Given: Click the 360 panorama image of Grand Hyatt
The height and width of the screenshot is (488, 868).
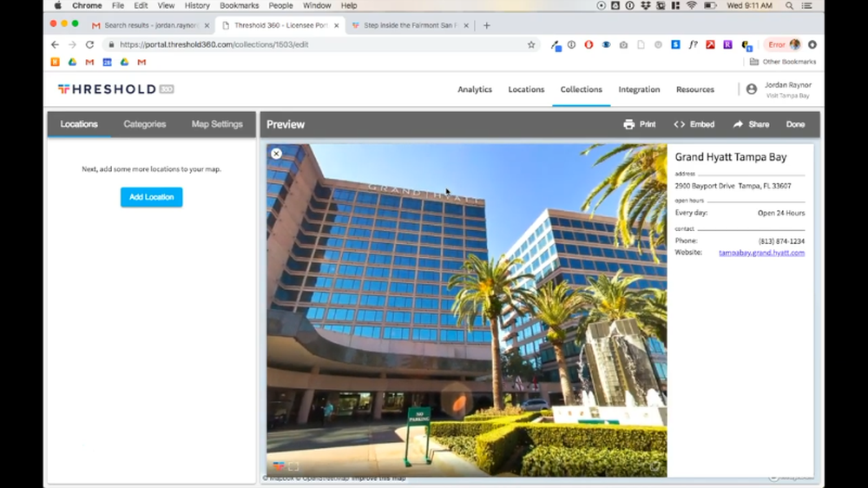Looking at the screenshot, I should click(x=467, y=310).
